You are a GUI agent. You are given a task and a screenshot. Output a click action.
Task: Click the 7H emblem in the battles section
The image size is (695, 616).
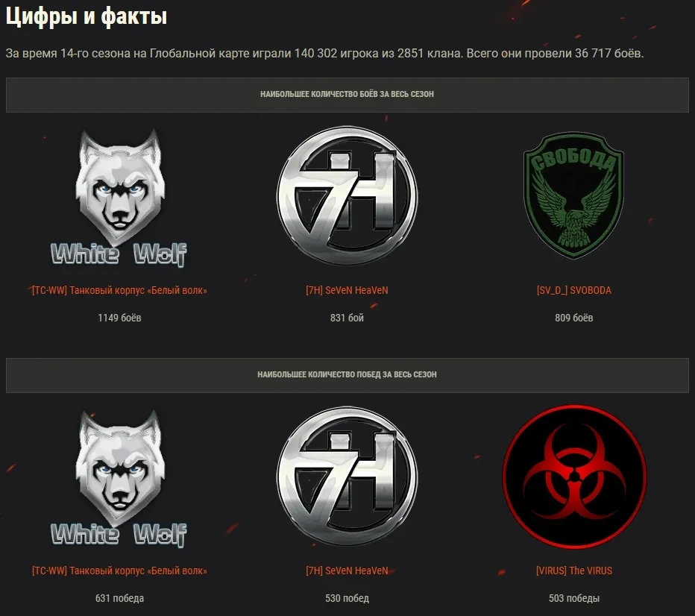(x=347, y=195)
